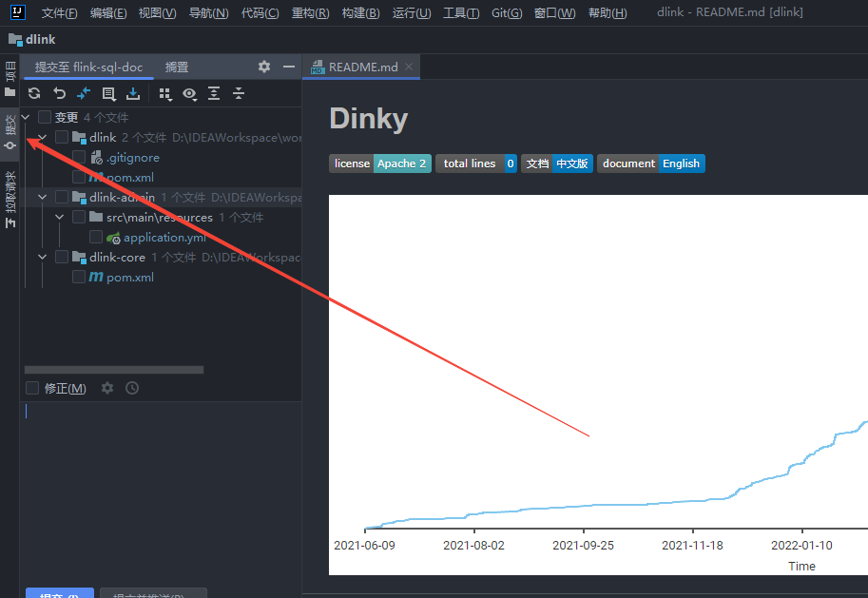Open the 提交 sidebar tool window
This screenshot has width=868, height=598.
click(x=10, y=132)
